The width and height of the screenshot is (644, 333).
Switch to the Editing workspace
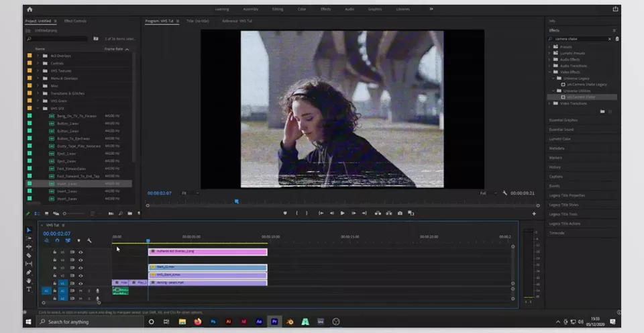[x=278, y=9]
